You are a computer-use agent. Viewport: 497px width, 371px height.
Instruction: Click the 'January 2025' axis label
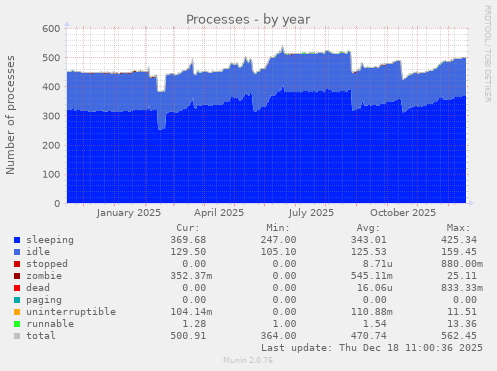pyautogui.click(x=129, y=213)
